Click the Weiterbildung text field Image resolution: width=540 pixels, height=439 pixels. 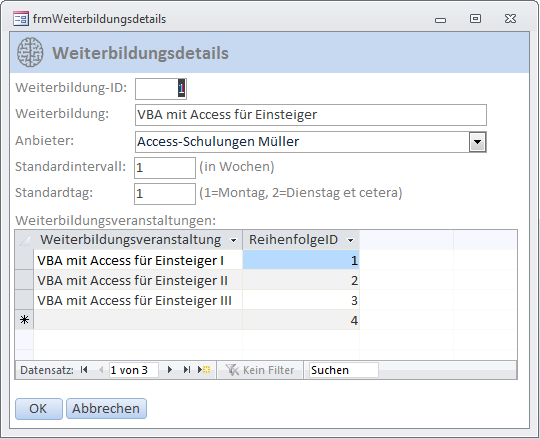pyautogui.click(x=311, y=115)
